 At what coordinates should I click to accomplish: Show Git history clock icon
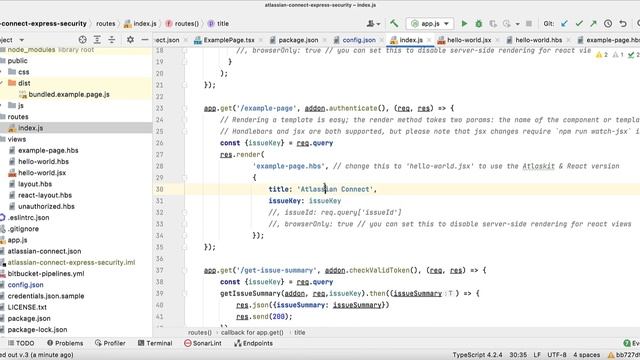pos(608,24)
